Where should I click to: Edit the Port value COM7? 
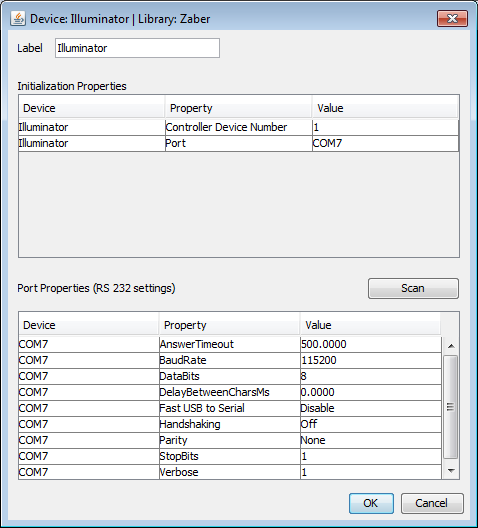point(385,143)
